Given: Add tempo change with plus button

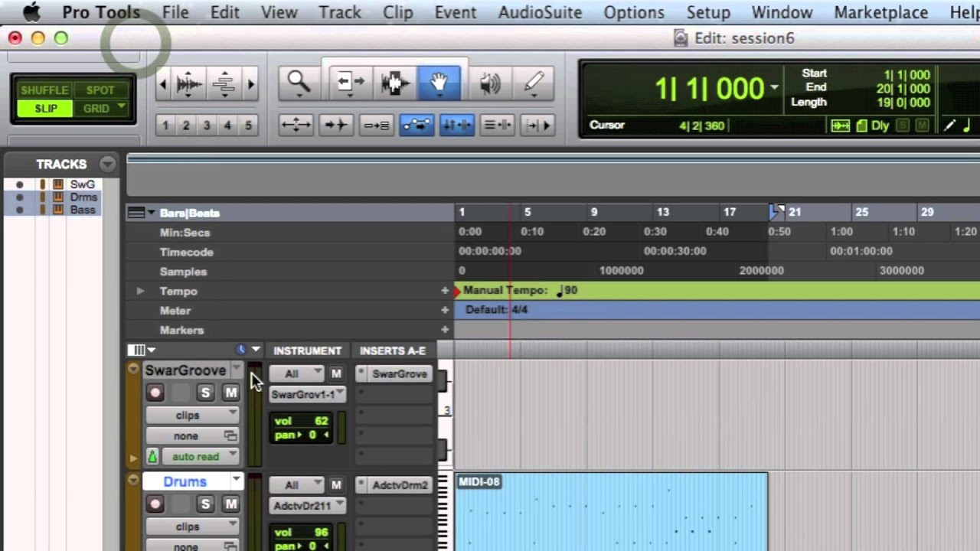Looking at the screenshot, I should point(445,291).
